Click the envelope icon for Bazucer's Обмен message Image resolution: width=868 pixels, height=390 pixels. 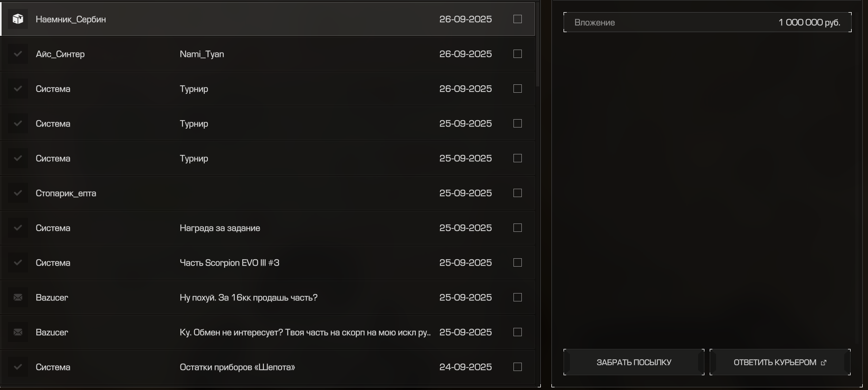click(18, 332)
